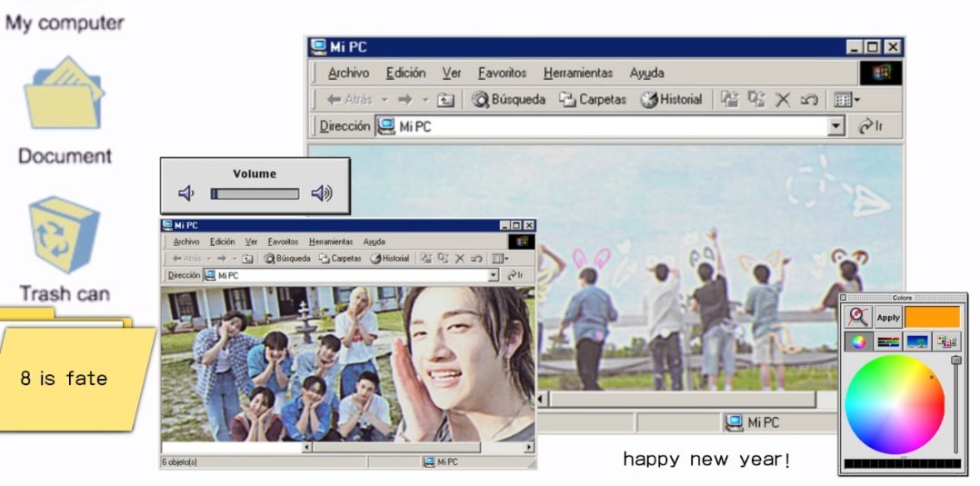
Task: Select color sliders mode in Colors panel
Action: 888,341
